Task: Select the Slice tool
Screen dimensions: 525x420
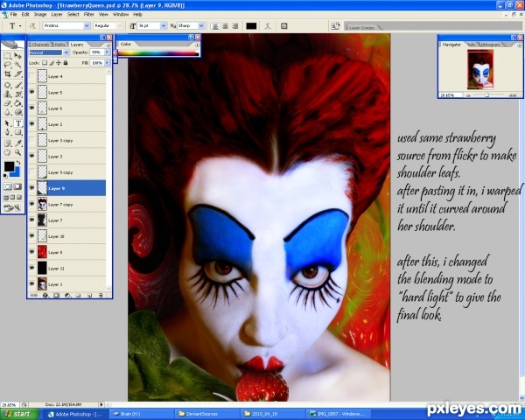Action: [x=17, y=73]
